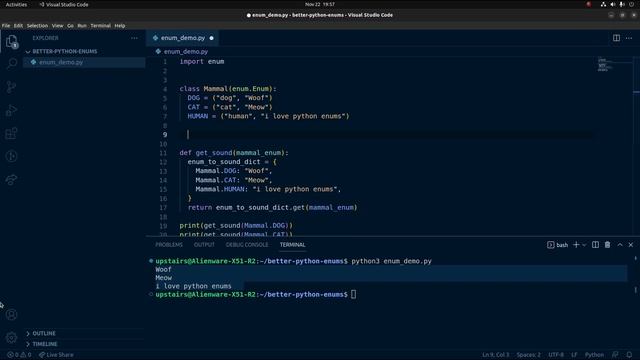
Task: Click the date and time in top bar
Action: point(320,4)
